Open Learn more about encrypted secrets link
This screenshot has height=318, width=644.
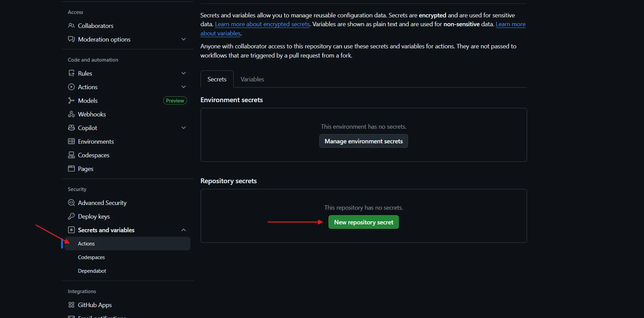pos(262,24)
